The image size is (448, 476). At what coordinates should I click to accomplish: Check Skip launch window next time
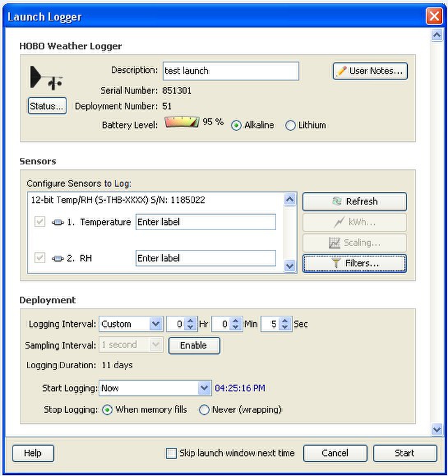pos(171,453)
